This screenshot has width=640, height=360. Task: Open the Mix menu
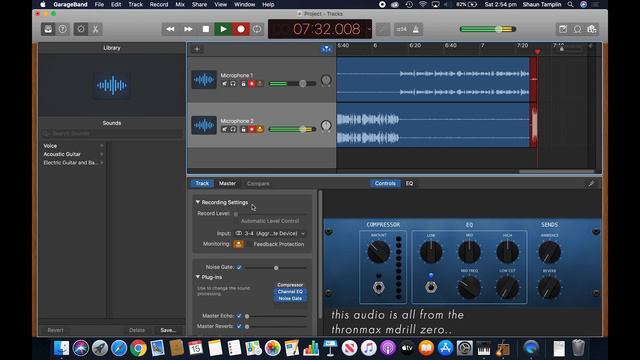(x=180, y=4)
